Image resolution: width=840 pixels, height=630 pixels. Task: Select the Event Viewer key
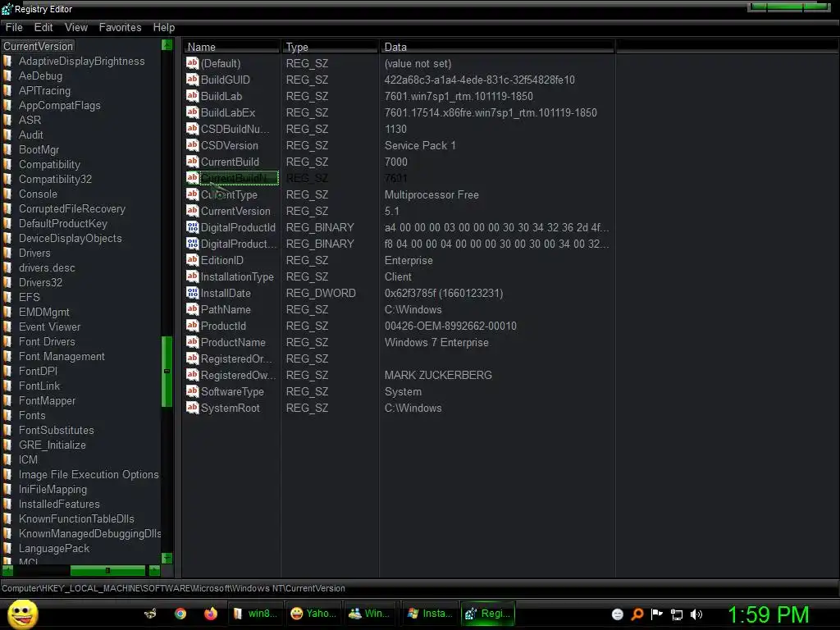tap(49, 326)
